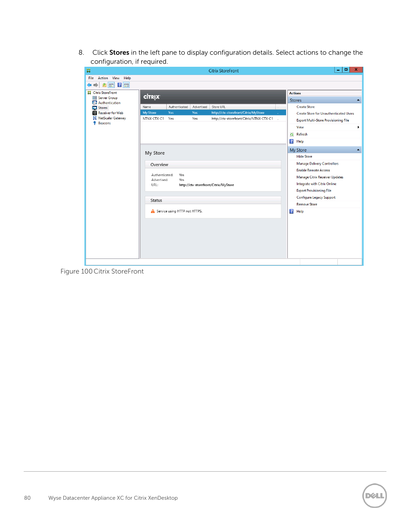Click the Forward arrow toolbar icon
Viewport: 411px width, 532px height.
(x=96, y=85)
